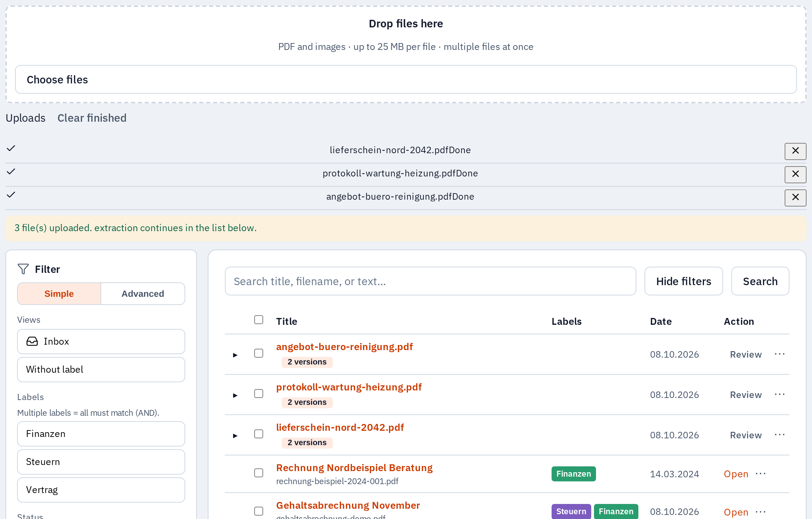Screen dimensions: 812x519
Task: Click Clear finished uploads
Action: pos(92,118)
